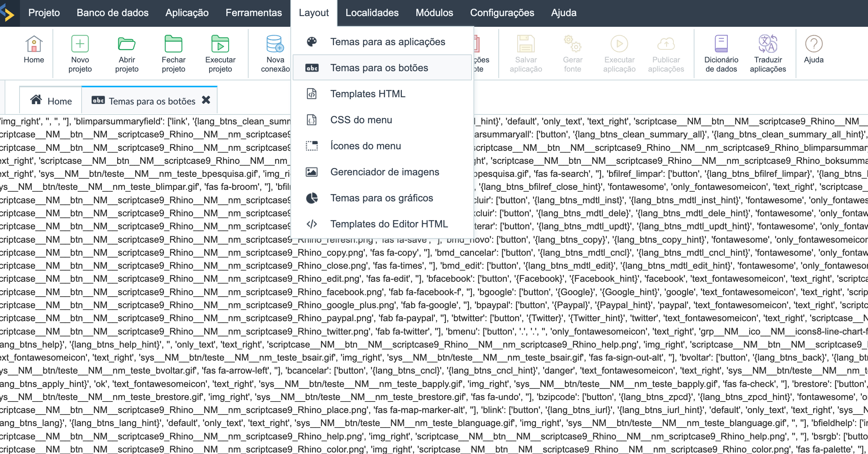
Task: Switch to Temas para os botões tab
Action: [149, 100]
